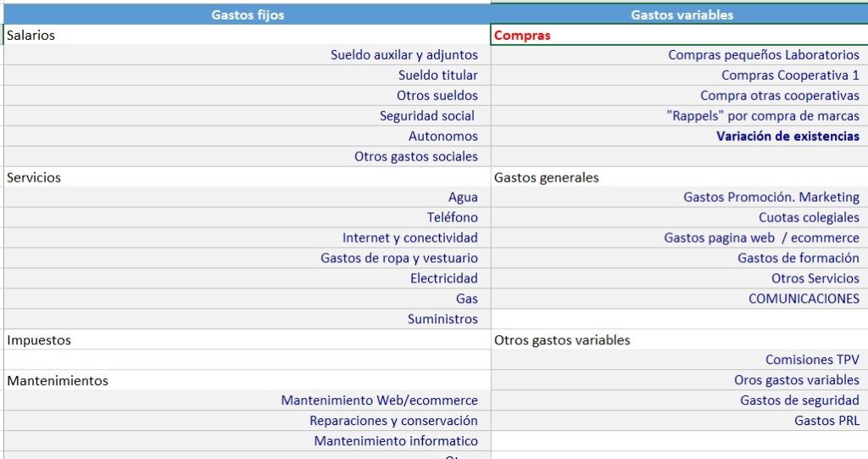Select the Mantenimientos category cell

point(248,380)
